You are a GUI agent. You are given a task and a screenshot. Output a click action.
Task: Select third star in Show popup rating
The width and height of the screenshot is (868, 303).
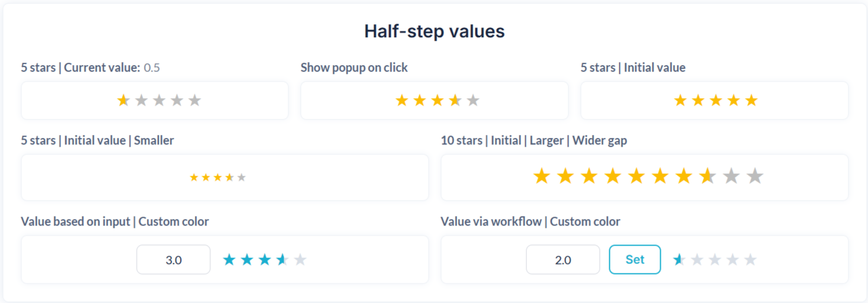[x=437, y=101]
